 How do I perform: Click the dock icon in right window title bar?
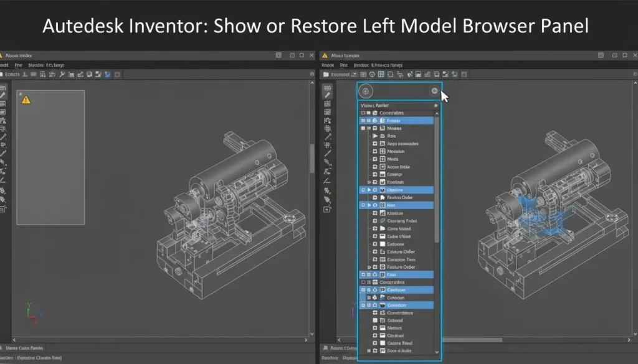click(601, 55)
